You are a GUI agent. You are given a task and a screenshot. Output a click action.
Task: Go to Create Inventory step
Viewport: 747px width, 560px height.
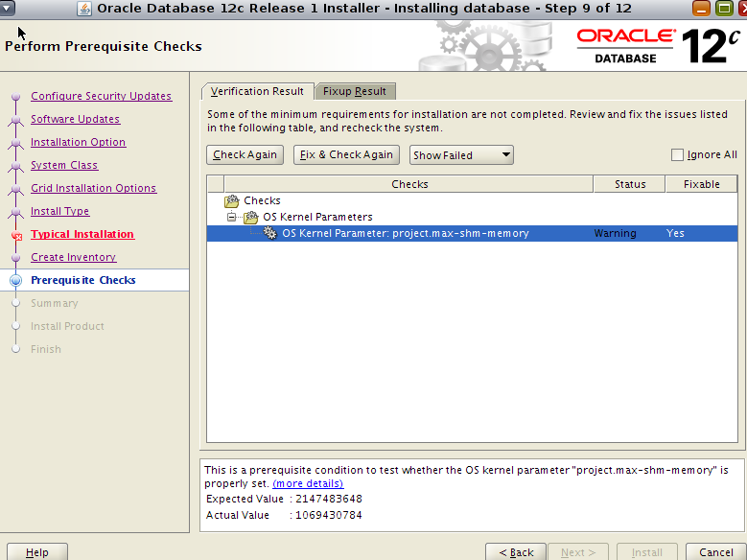[x=74, y=257]
